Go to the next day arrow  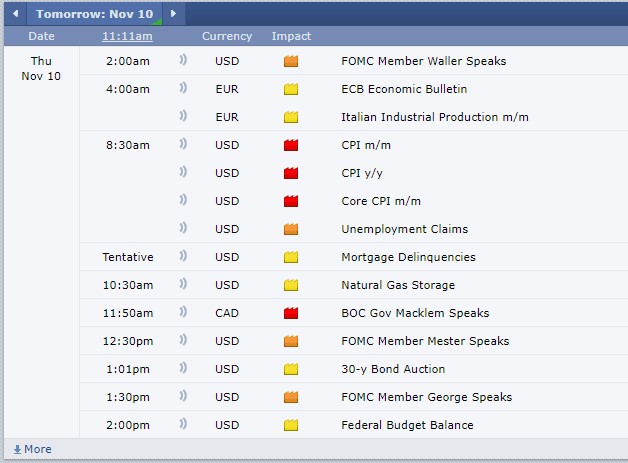click(173, 14)
